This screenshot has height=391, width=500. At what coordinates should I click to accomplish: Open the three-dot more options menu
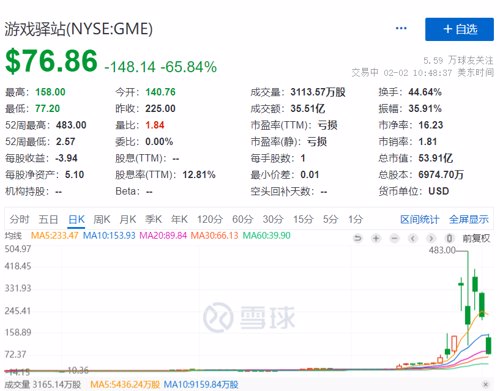tap(401, 28)
